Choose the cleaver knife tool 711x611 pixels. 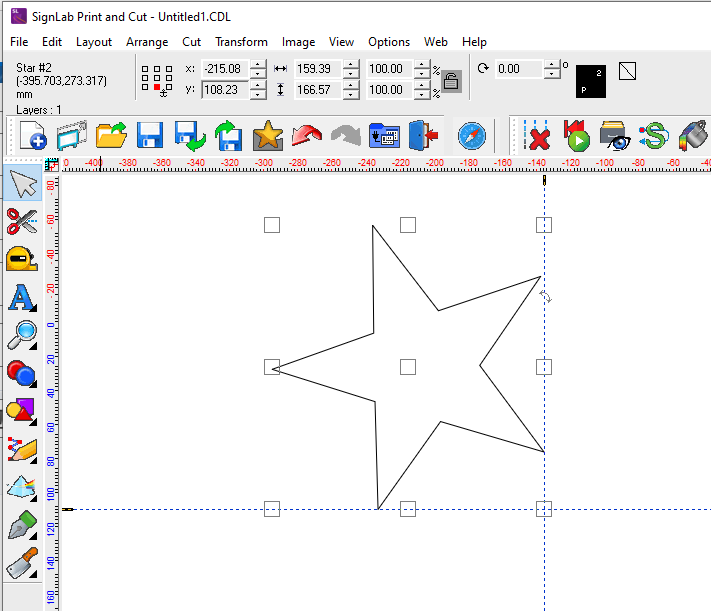point(22,563)
